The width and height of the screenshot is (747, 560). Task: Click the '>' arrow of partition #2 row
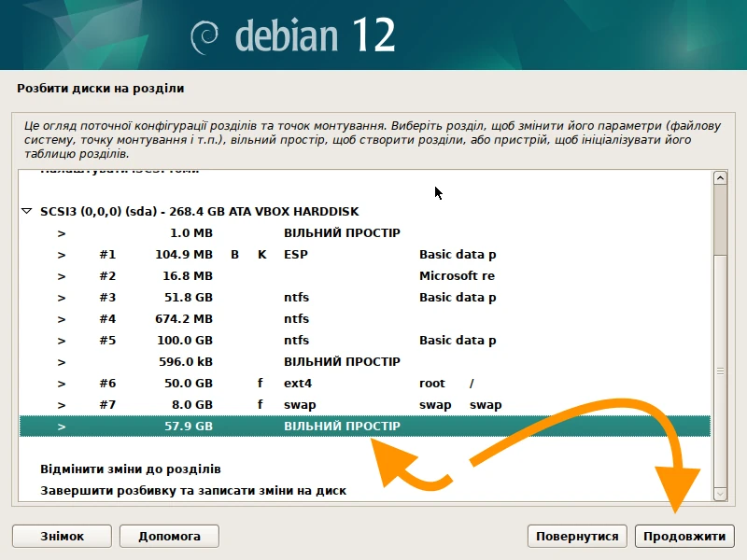(x=62, y=276)
